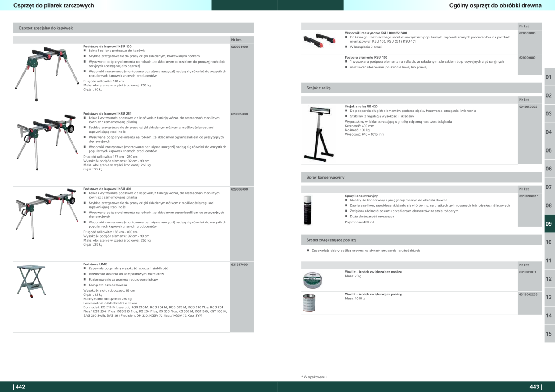Open chapter tab 15

pos(549,334)
